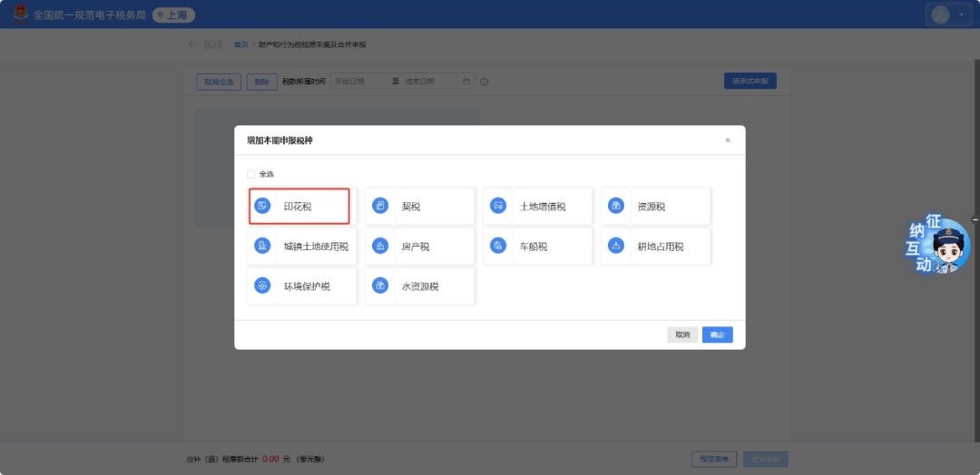Click the 城镇土地使用税 icon

(262, 246)
